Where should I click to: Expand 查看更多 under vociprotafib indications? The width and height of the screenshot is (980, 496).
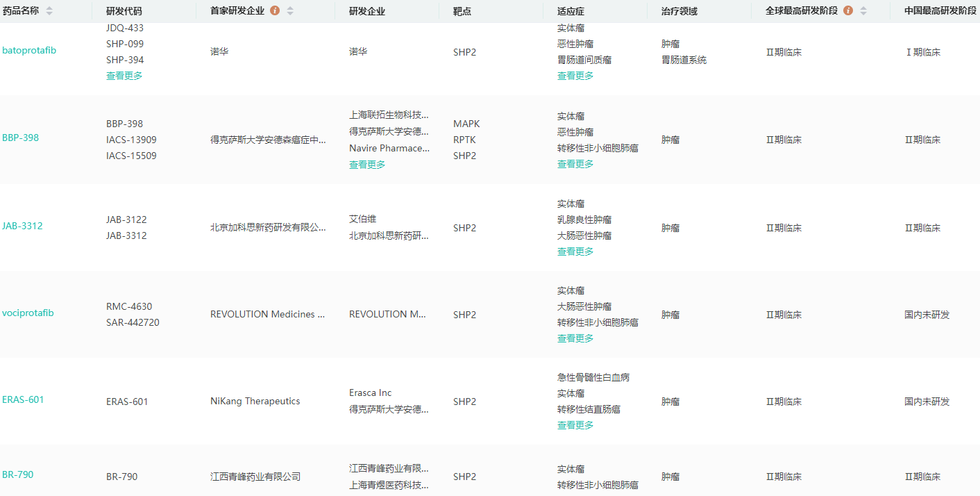575,338
